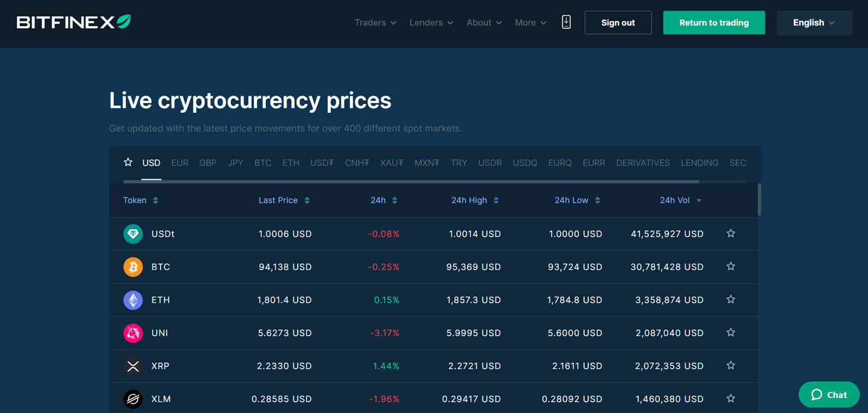
Task: Sort by Last Price column
Action: [x=284, y=200]
